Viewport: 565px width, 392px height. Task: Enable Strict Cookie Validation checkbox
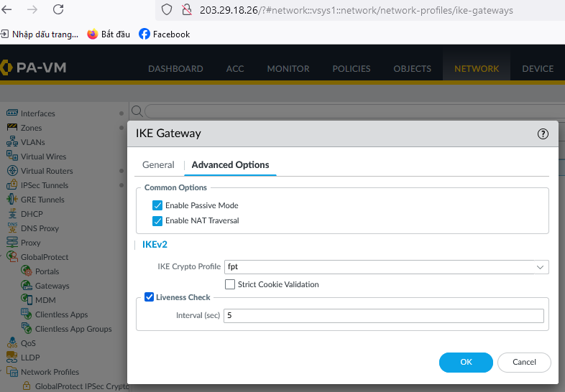(x=230, y=284)
